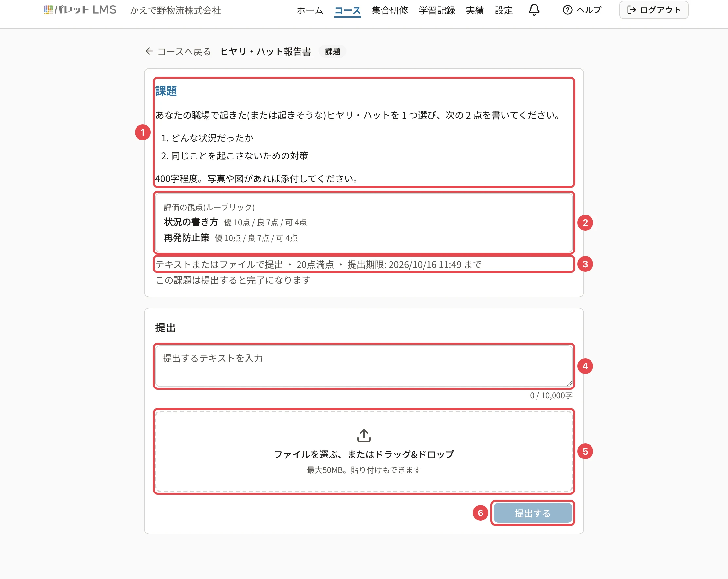Select the コース navigation tab
The width and height of the screenshot is (728, 579).
[x=347, y=10]
